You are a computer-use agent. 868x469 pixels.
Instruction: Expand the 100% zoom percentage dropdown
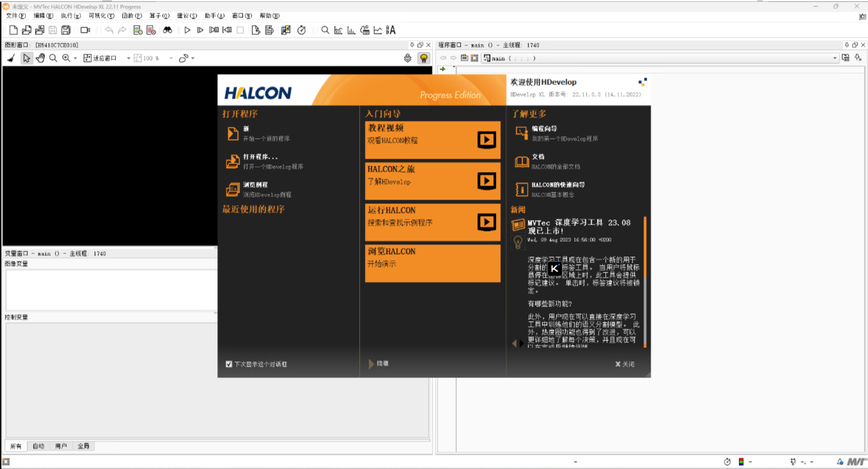[171, 58]
